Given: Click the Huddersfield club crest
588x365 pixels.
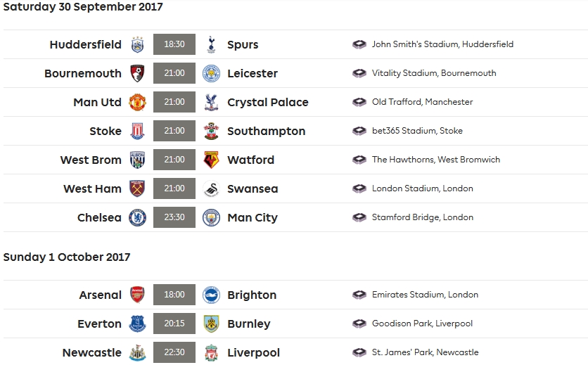Looking at the screenshot, I should 137,44.
